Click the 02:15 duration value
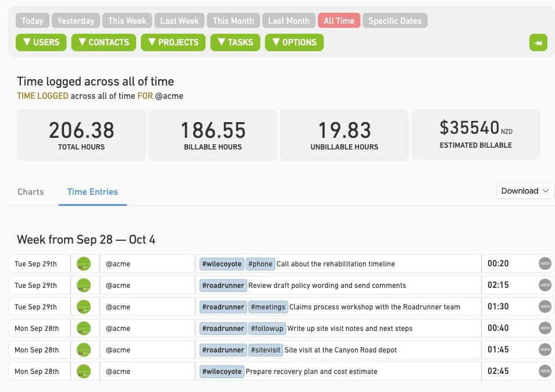Screen dimensions: 555x392 point(498,285)
